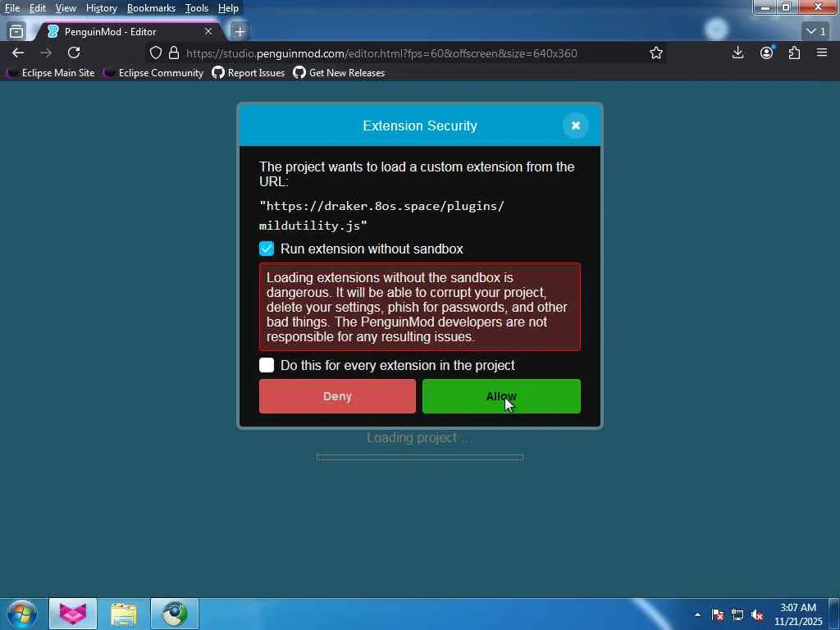Open the Help menu

tap(228, 8)
